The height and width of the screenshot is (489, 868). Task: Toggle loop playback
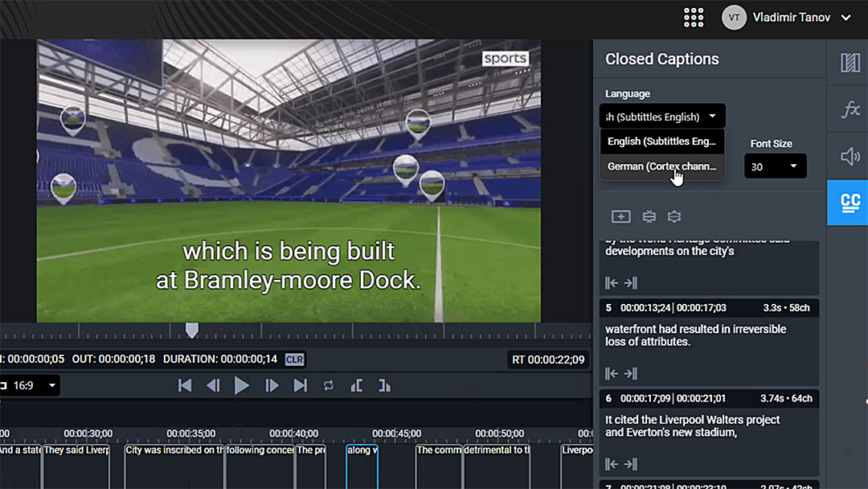328,386
